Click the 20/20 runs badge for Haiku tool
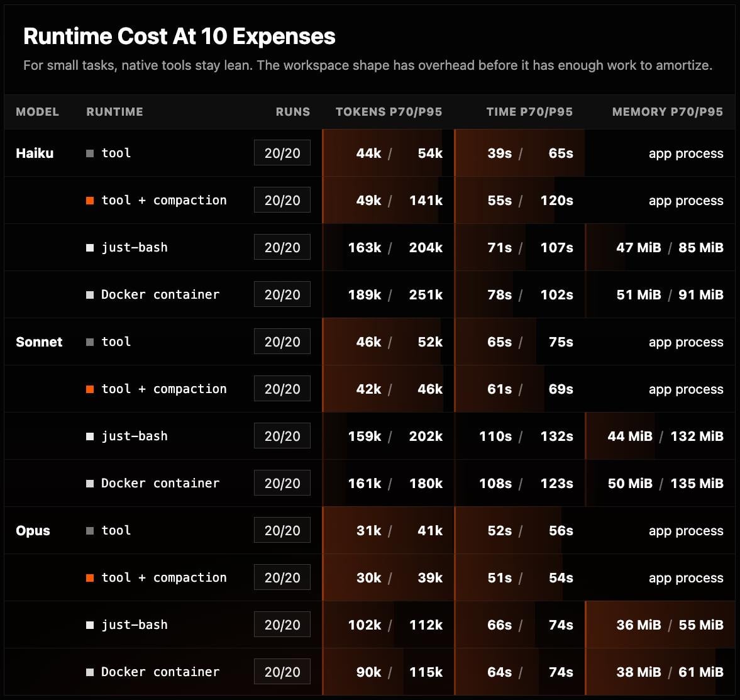Image resolution: width=740 pixels, height=700 pixels. [x=282, y=152]
